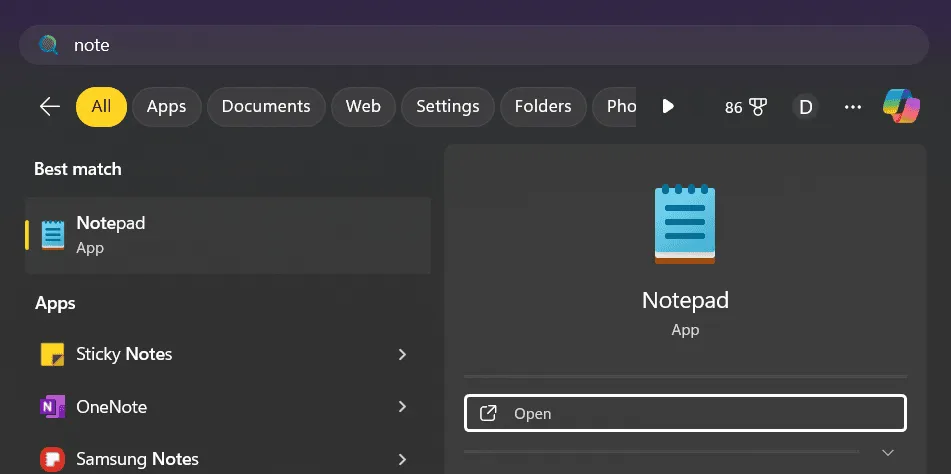Screen dimensions: 951x474
Task: Open the Sticky Notes app result
Action: point(228,354)
